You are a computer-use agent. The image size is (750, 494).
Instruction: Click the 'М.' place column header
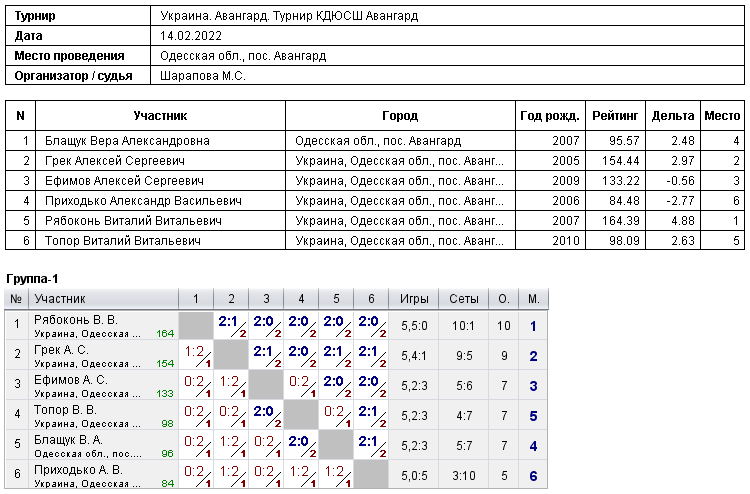coord(534,299)
